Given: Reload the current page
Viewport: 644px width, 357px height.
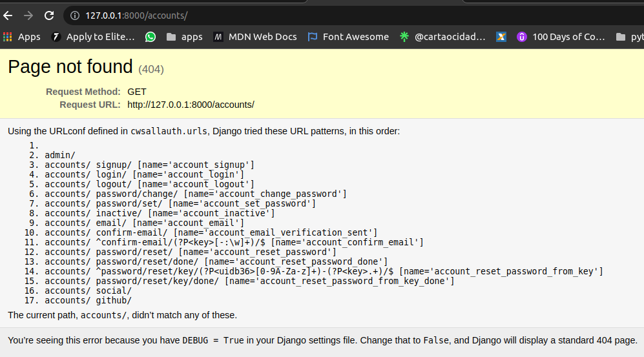Looking at the screenshot, I should (x=49, y=15).
